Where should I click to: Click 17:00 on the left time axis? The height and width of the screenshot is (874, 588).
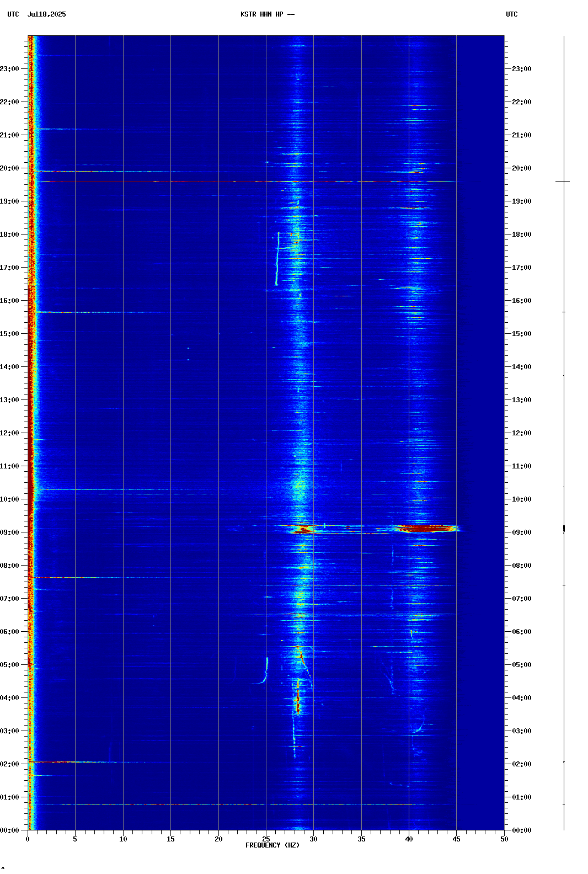tap(9, 268)
